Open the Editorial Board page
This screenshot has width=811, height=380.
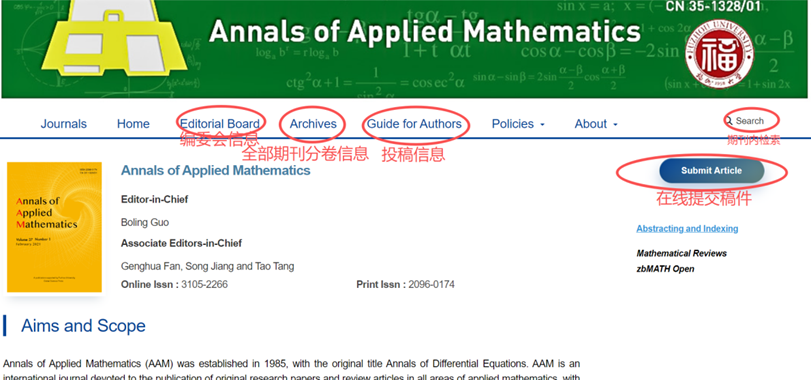point(220,124)
